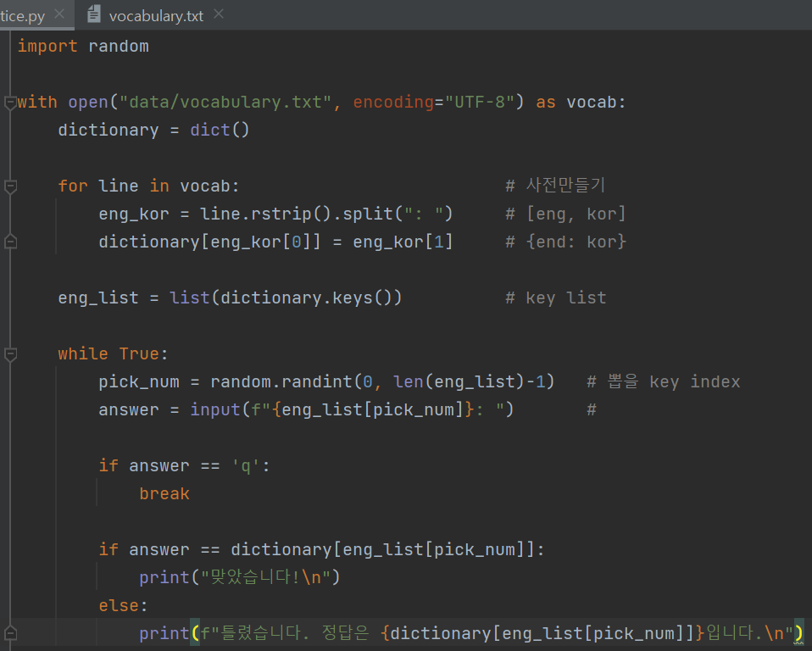Click the word 'random' on the import line
The image size is (812, 651).
click(119, 46)
